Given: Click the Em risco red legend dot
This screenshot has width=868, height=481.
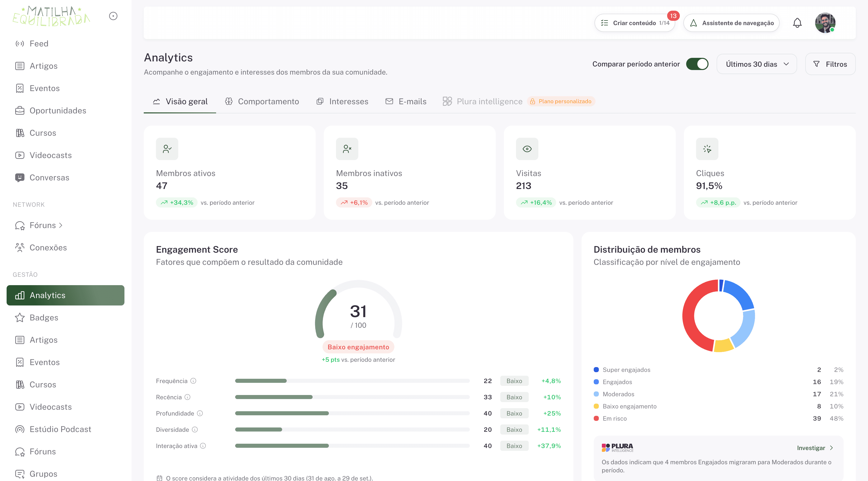Looking at the screenshot, I should (596, 418).
